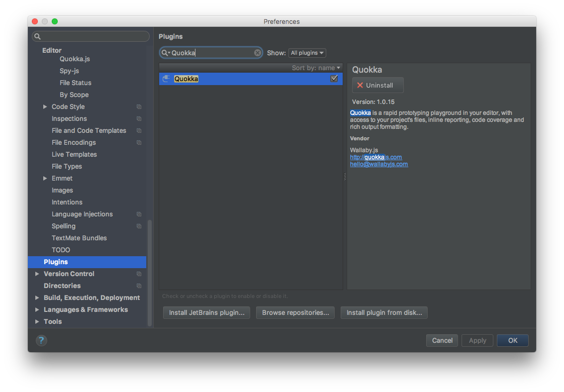
Task: Expand the Tools section
Action: [x=37, y=321]
